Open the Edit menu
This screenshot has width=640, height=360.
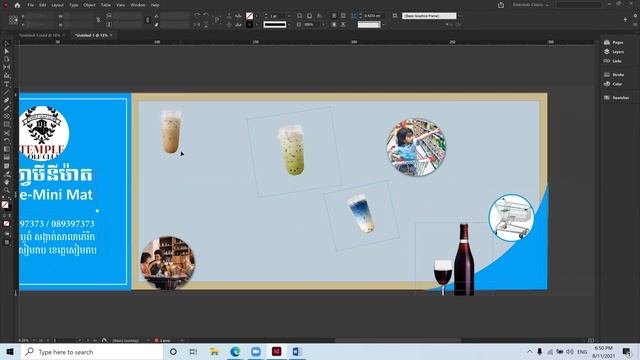[x=42, y=5]
